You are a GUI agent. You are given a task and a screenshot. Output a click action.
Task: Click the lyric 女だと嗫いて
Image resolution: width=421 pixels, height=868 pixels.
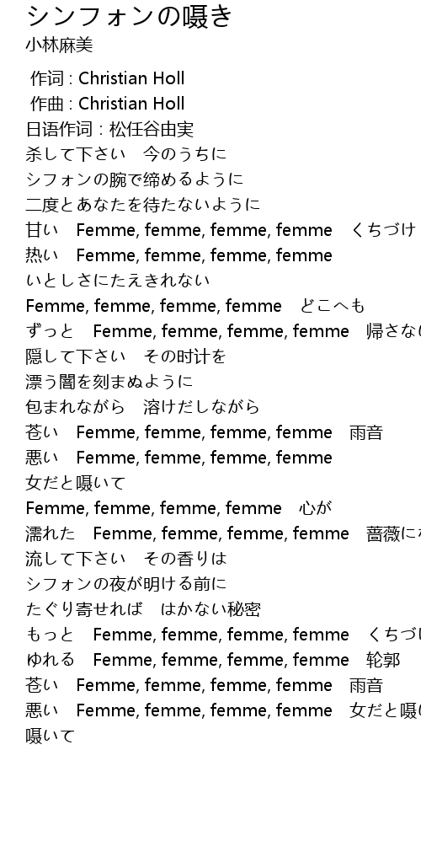point(76,483)
